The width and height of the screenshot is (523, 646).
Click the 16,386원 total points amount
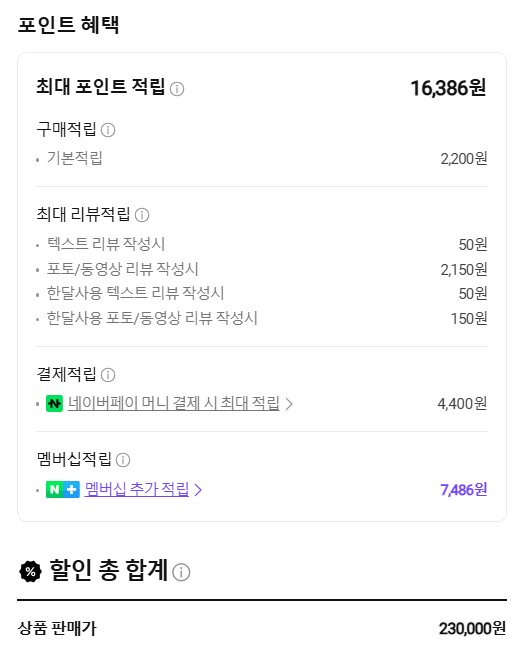tap(448, 88)
